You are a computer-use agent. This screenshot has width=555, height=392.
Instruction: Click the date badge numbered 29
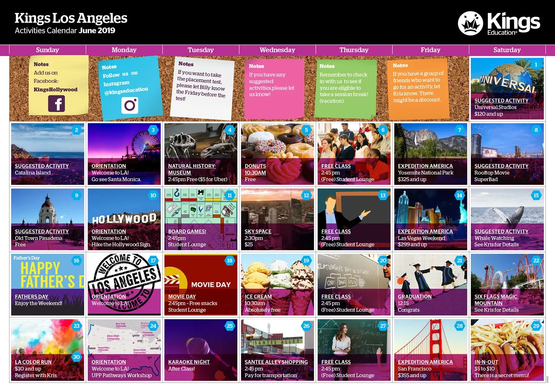[536, 326]
